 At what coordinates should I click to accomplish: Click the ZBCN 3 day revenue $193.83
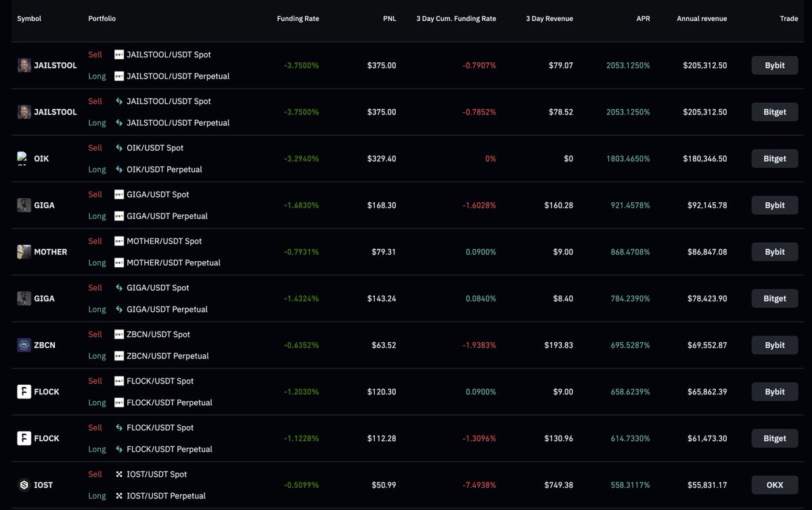pos(558,346)
